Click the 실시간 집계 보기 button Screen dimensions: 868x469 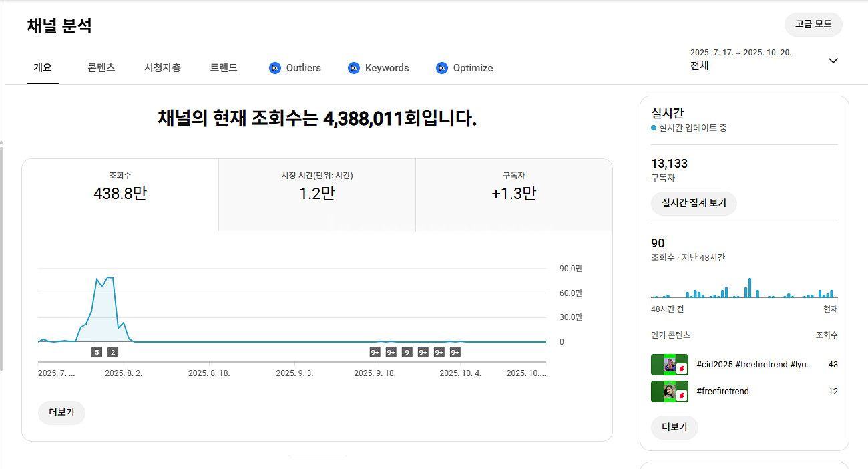click(693, 204)
